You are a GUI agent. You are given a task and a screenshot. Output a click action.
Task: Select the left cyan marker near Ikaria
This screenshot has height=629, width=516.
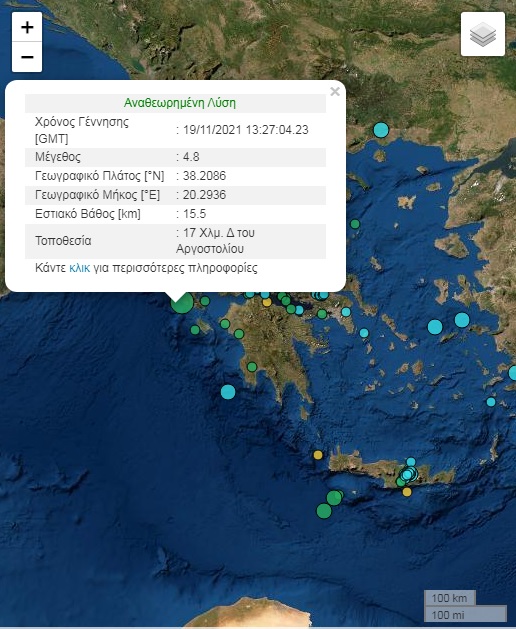pyautogui.click(x=435, y=327)
